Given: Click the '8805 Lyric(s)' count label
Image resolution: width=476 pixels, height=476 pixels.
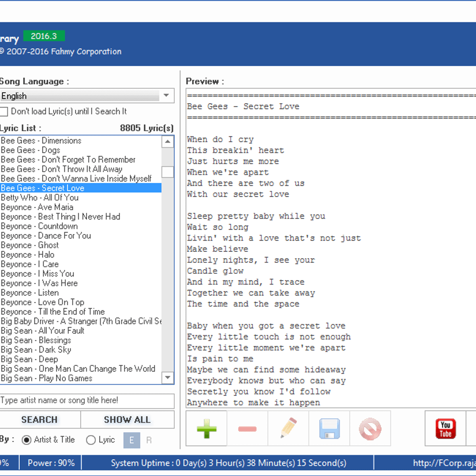Looking at the screenshot, I should coord(147,128).
